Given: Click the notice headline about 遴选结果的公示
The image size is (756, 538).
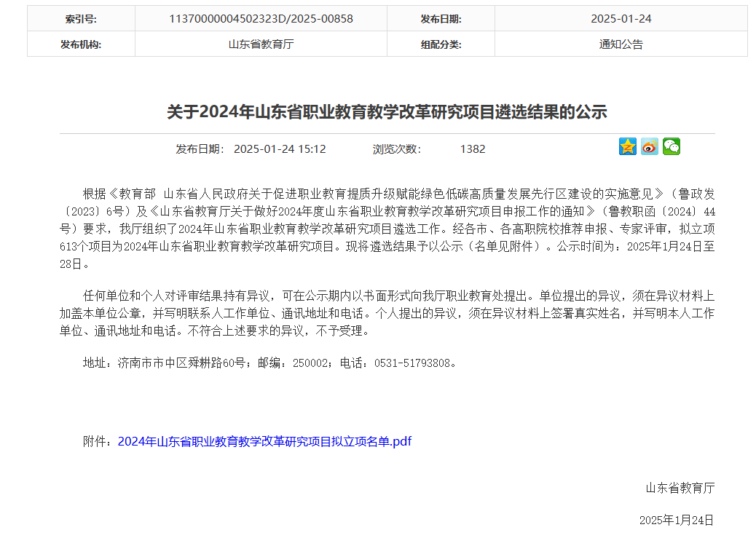Looking at the screenshot, I should pyautogui.click(x=387, y=112).
